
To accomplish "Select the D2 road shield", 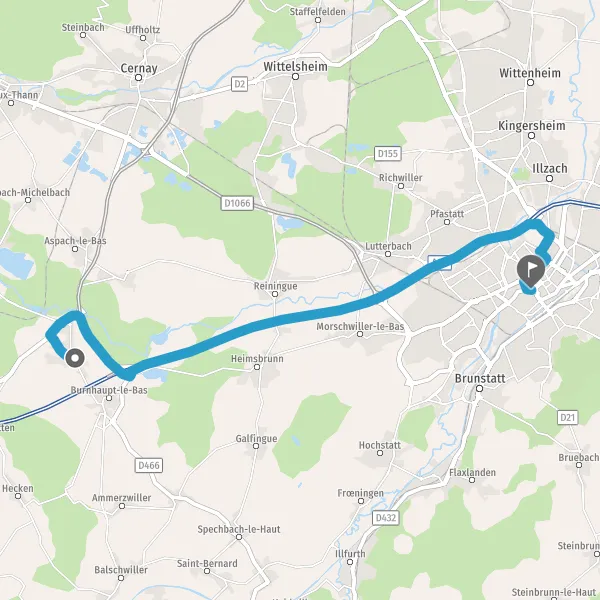I will [x=239, y=84].
